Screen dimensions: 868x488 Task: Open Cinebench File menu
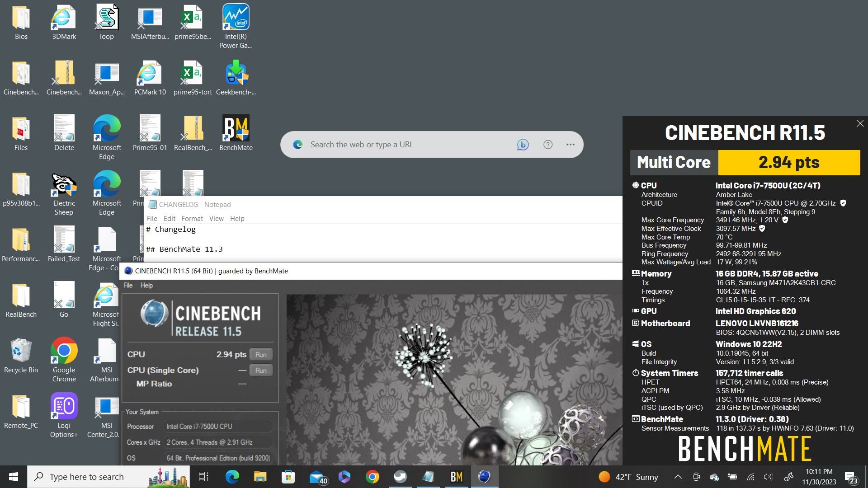(128, 286)
